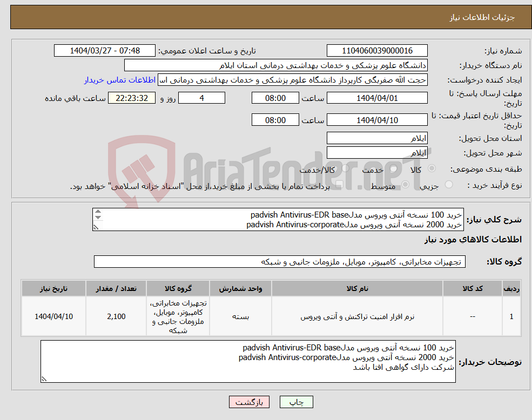The width and height of the screenshot is (532, 420).
Task: Select the جزیی purchase type radio
Action: (448, 185)
